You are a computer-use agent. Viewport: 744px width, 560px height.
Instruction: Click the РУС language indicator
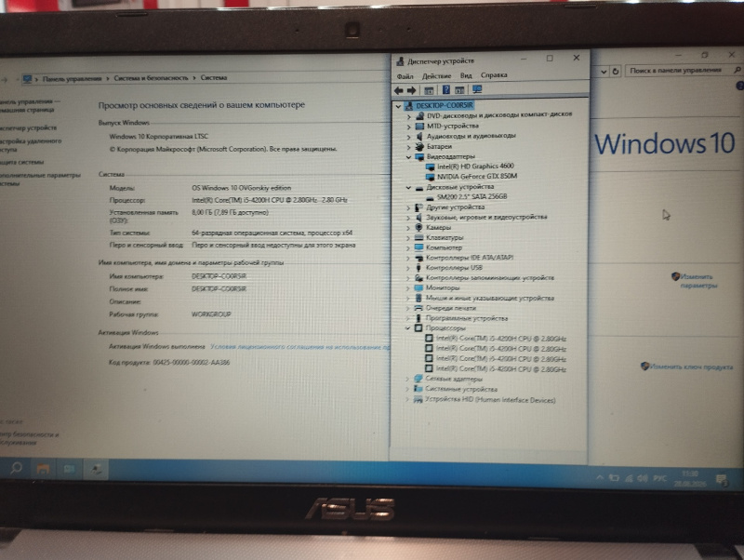click(659, 478)
